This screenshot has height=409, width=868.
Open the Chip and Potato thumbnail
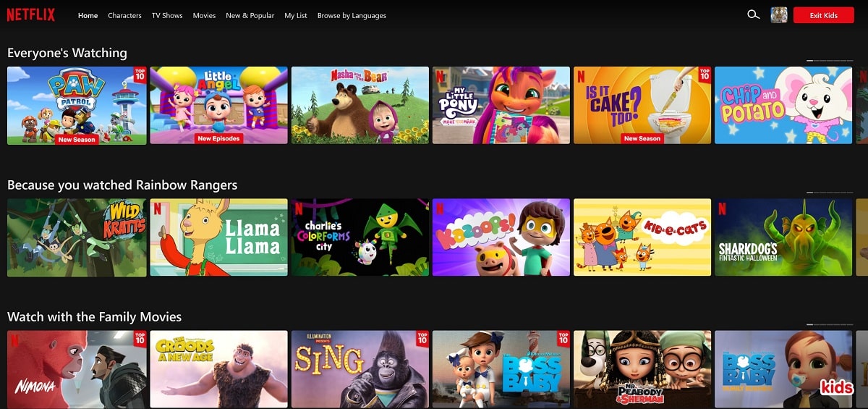[x=783, y=106]
